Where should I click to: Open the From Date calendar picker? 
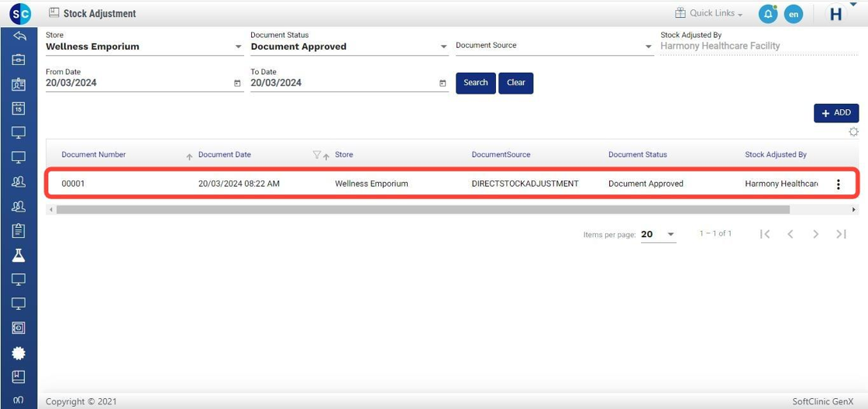[x=237, y=84]
